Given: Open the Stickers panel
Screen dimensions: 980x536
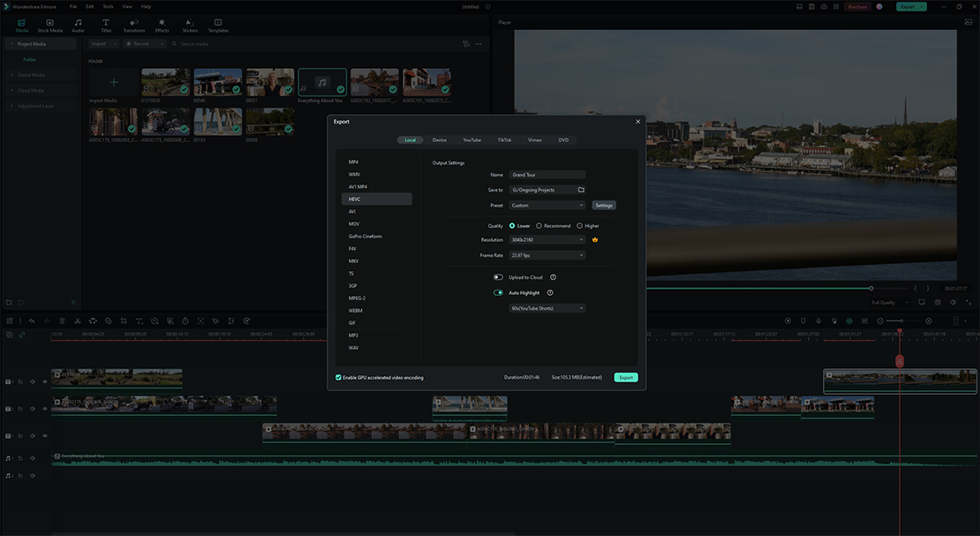Looking at the screenshot, I should pos(190,26).
